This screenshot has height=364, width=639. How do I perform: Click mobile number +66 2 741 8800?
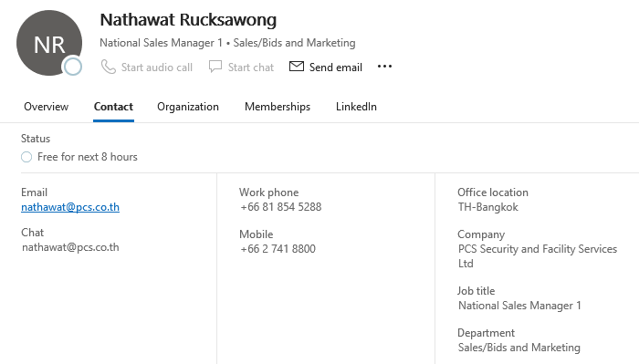(x=278, y=249)
